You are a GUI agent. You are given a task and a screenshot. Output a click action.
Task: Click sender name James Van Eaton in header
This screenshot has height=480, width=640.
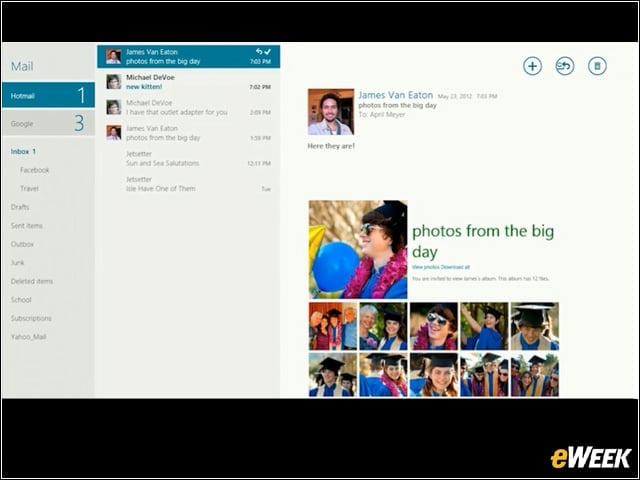(x=396, y=95)
